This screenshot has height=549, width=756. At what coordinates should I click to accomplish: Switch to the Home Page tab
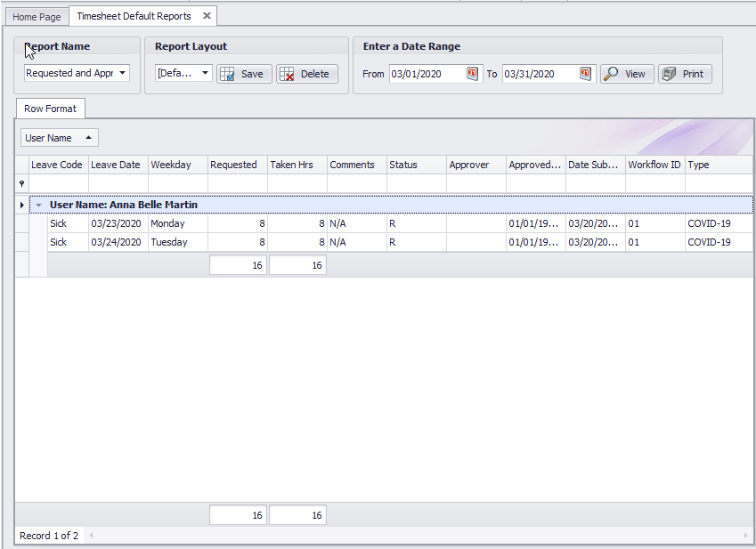point(37,17)
